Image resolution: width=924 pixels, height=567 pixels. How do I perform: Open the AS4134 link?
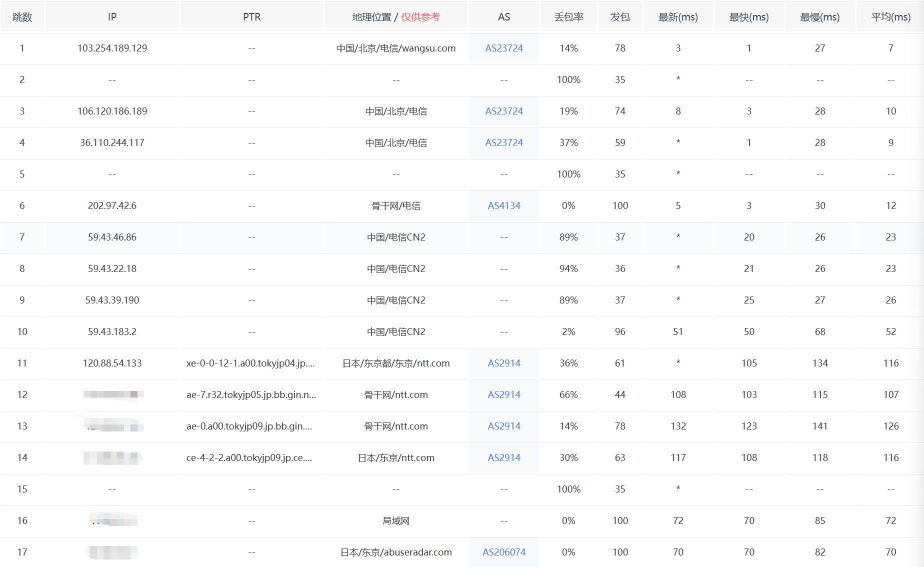(x=504, y=205)
